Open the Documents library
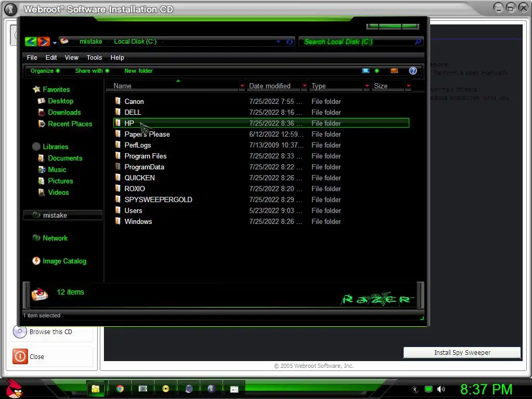 click(65, 158)
